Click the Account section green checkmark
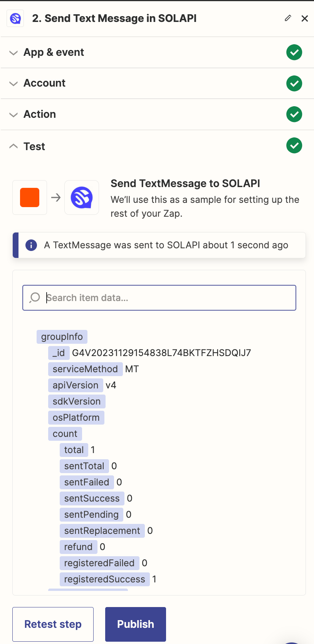Viewport: 314px width, 644px height. (294, 84)
